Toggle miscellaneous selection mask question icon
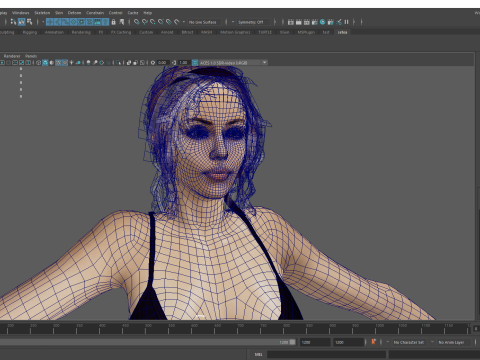The image size is (480, 360). click(x=105, y=22)
